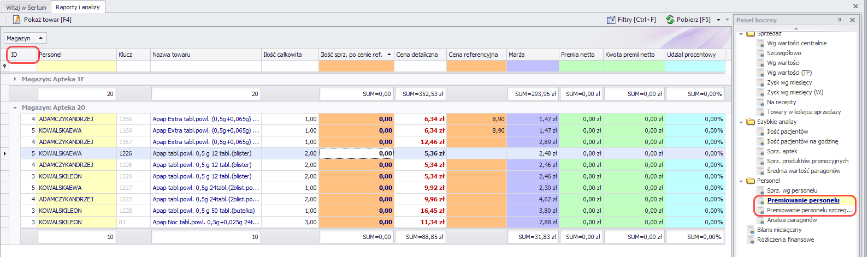Open the Na recepty report icon
868x257 pixels.
point(760,102)
